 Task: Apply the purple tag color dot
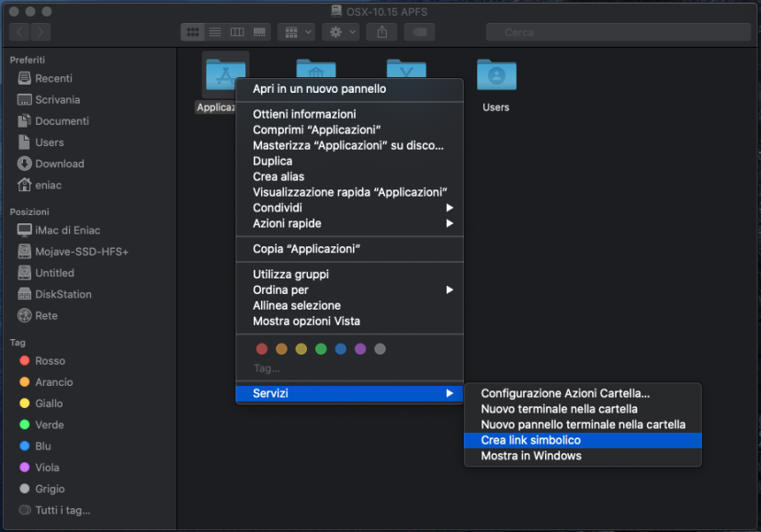[x=360, y=348]
